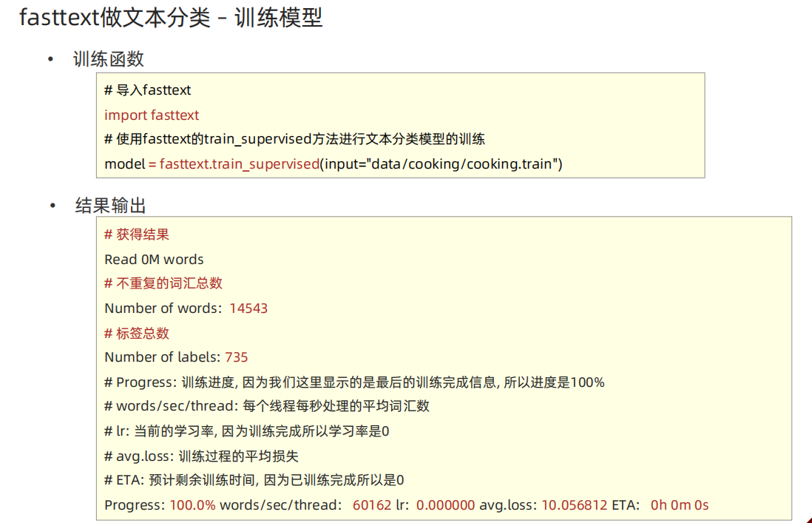Click the label "Number of labels:"
The height and width of the screenshot is (523, 812).
coord(163,357)
